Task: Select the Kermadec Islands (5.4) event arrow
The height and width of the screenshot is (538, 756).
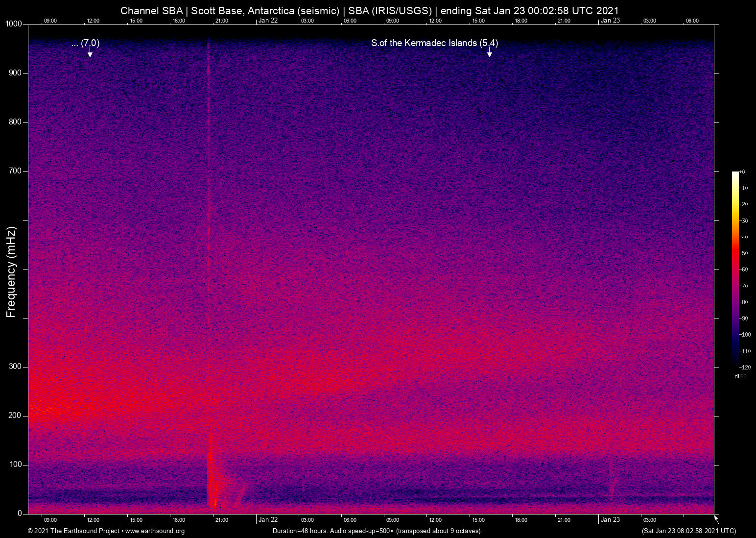Action: 489,53
